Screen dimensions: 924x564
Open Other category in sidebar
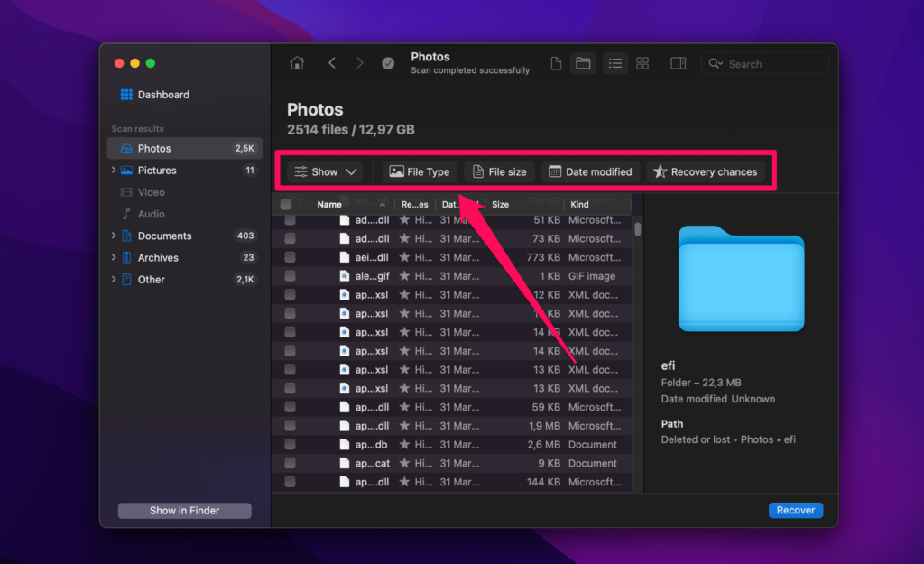(x=184, y=280)
